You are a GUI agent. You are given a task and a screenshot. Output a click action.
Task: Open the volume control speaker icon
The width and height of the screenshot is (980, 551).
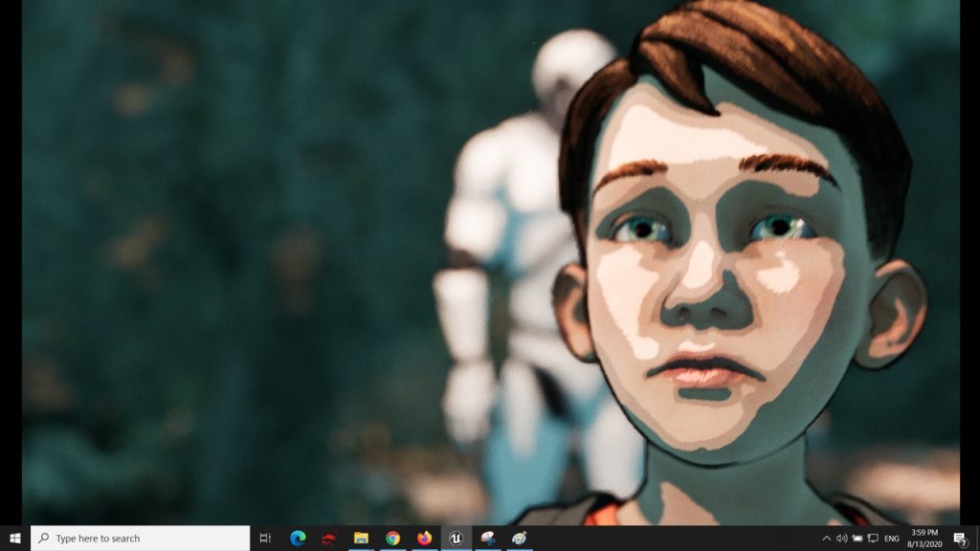pos(842,539)
